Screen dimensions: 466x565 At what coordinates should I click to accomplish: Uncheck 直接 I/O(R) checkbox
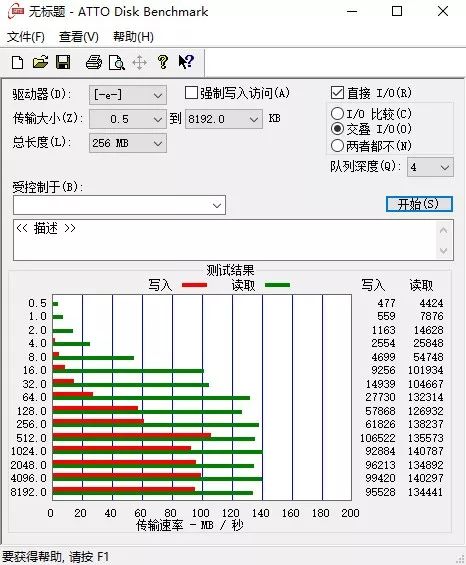337,93
